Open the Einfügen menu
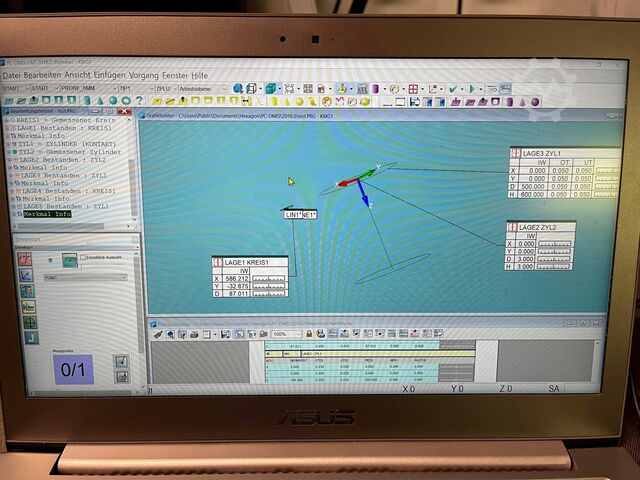The image size is (640, 480). [111, 75]
